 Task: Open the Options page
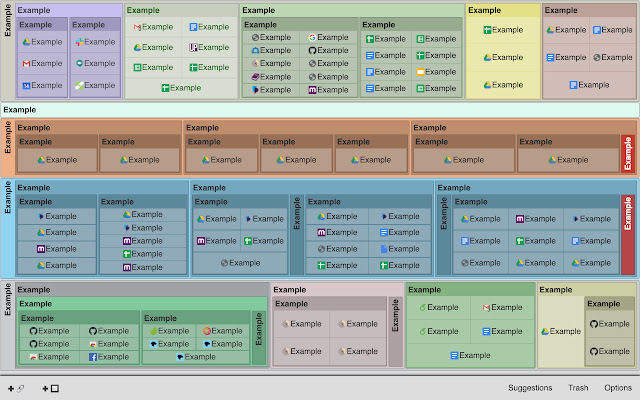pyautogui.click(x=618, y=388)
